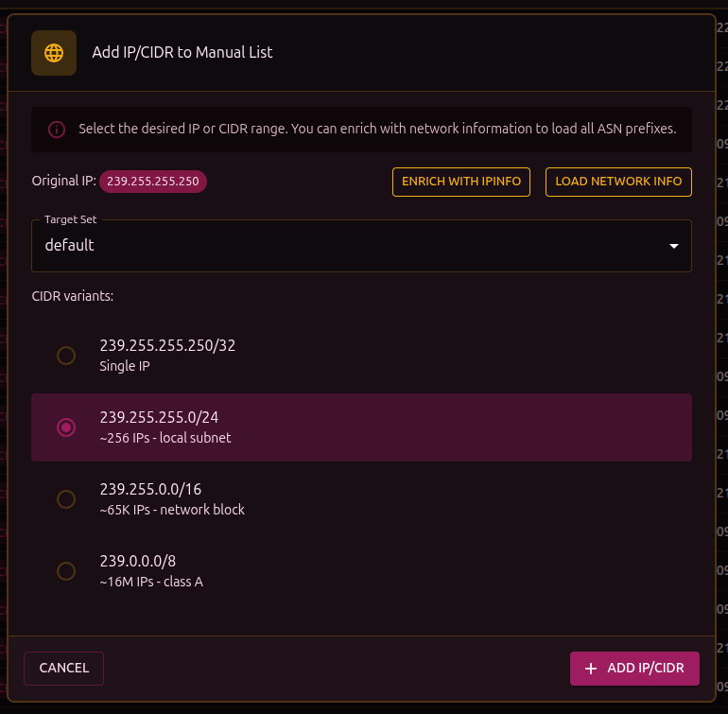
Task: Click the info banner text about CIDR range
Action: (377, 130)
